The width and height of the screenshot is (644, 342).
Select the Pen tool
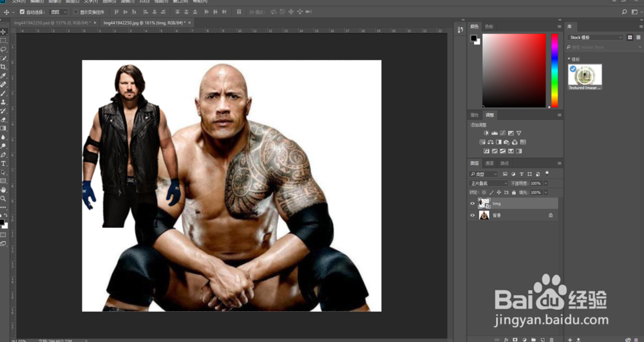point(3,155)
